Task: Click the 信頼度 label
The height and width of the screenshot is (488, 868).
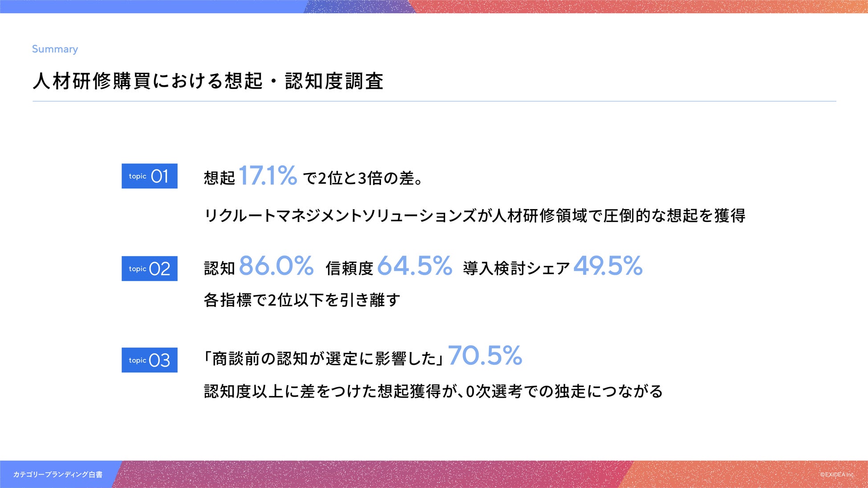Action: pyautogui.click(x=349, y=268)
